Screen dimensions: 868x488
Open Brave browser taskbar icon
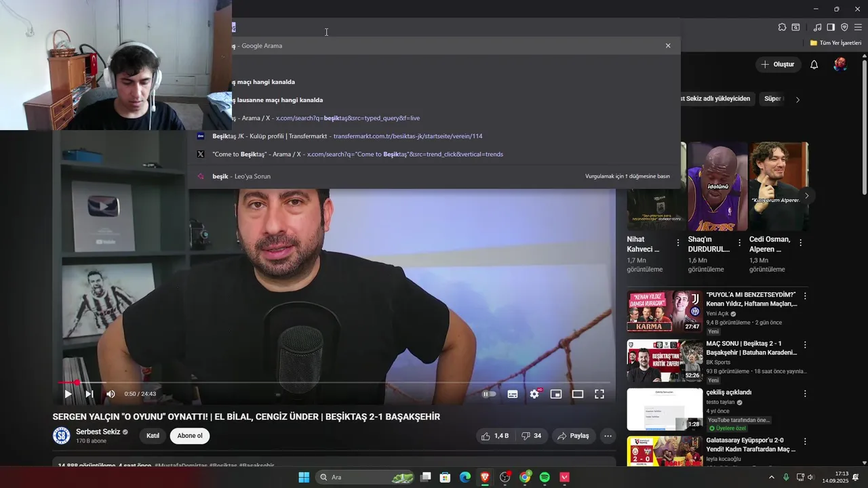click(485, 477)
